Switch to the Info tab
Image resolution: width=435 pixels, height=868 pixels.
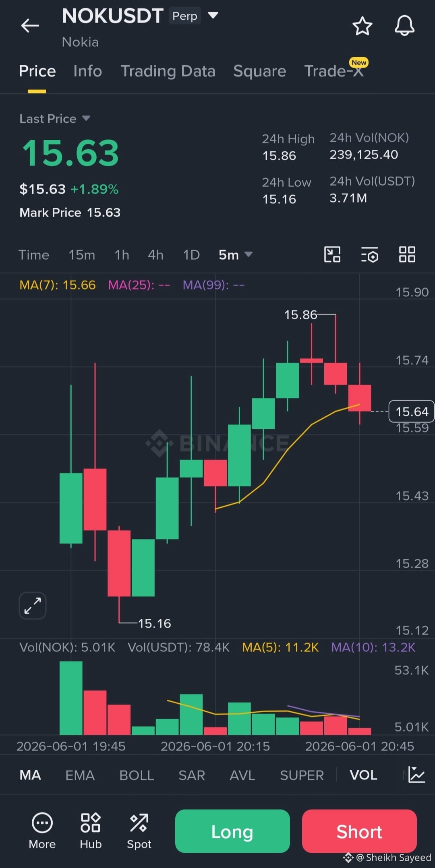click(87, 71)
